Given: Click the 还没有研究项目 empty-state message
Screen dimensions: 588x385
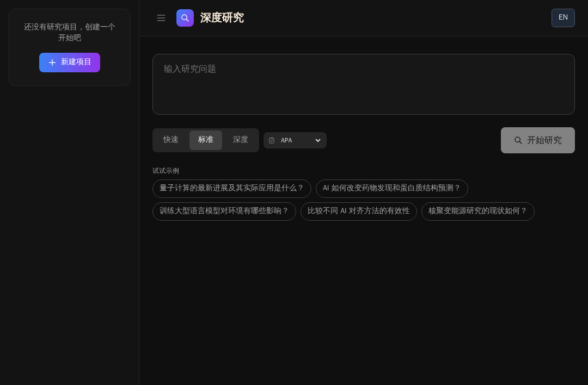Looking at the screenshot, I should click(69, 32).
